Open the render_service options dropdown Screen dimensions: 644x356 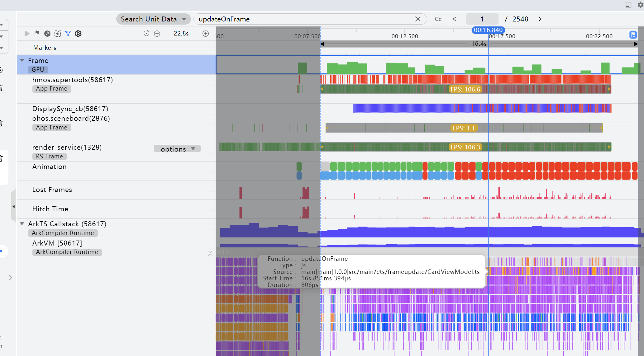click(177, 149)
